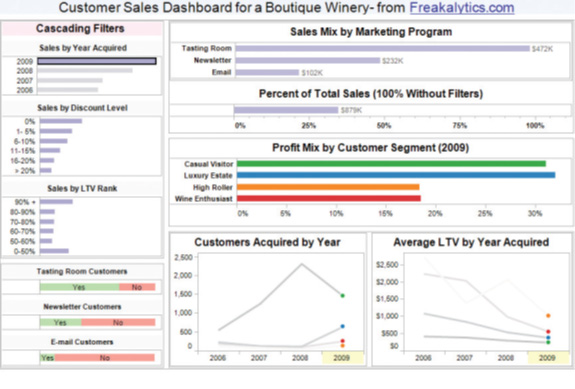Open the Freakalytics.com link
This screenshot has height=389, width=575.
tap(462, 8)
